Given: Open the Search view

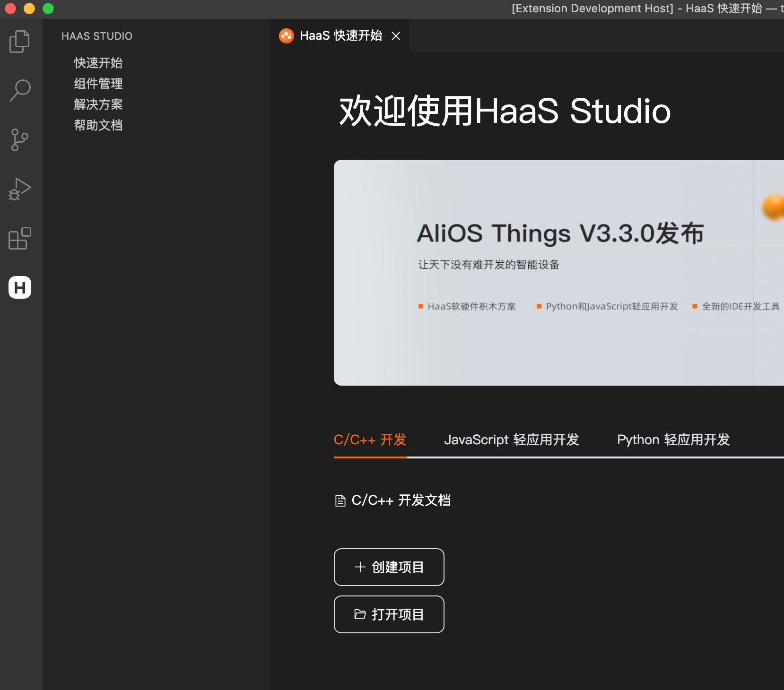Looking at the screenshot, I should [x=19, y=91].
